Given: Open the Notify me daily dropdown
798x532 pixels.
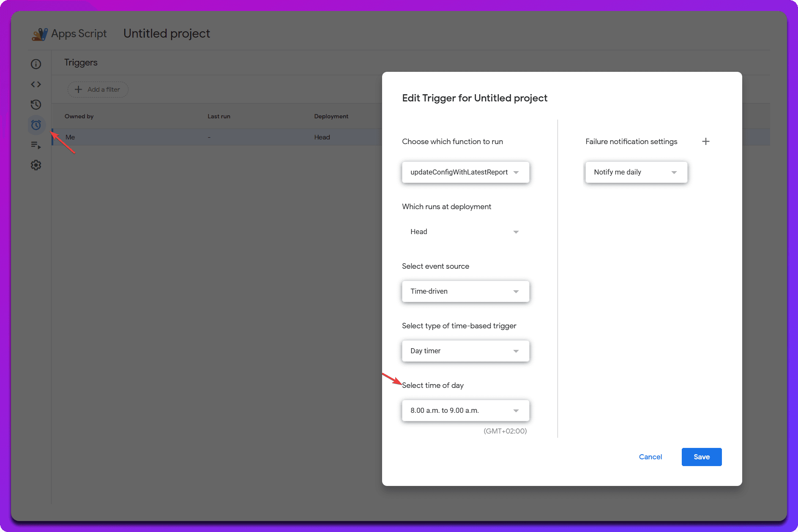Looking at the screenshot, I should (636, 172).
